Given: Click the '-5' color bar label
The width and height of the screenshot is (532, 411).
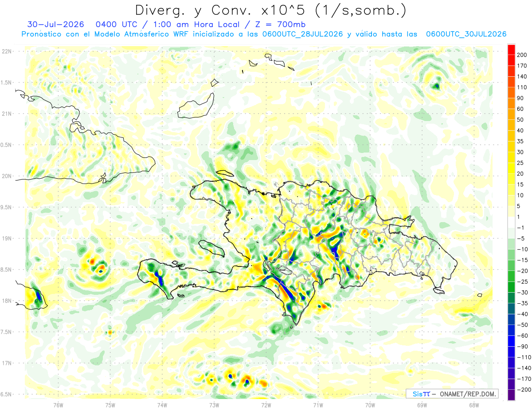Looking at the screenshot, I should 521,239.
